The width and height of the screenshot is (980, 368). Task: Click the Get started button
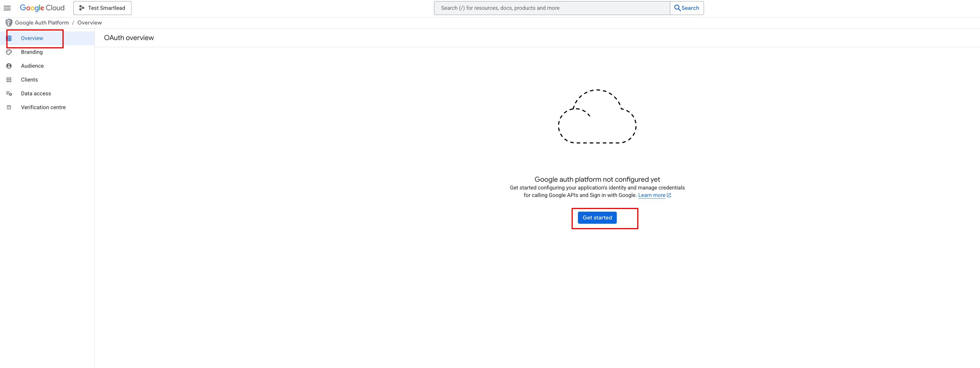pos(597,218)
